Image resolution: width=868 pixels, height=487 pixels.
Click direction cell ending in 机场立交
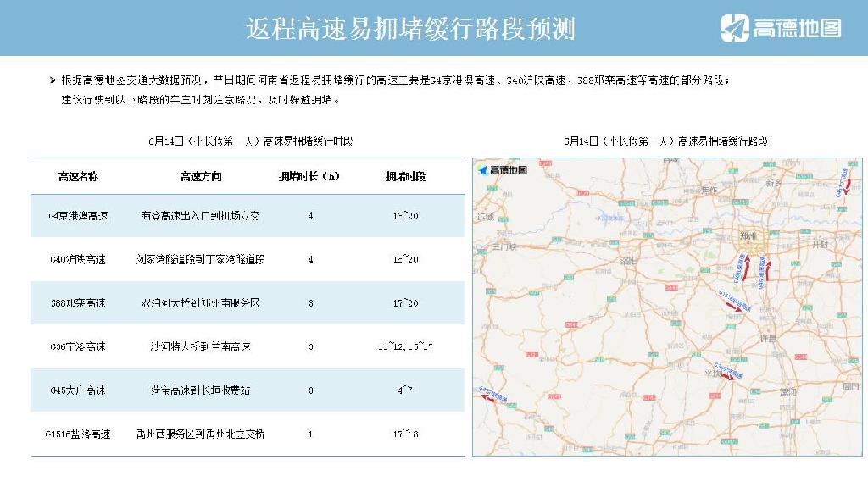click(200, 216)
